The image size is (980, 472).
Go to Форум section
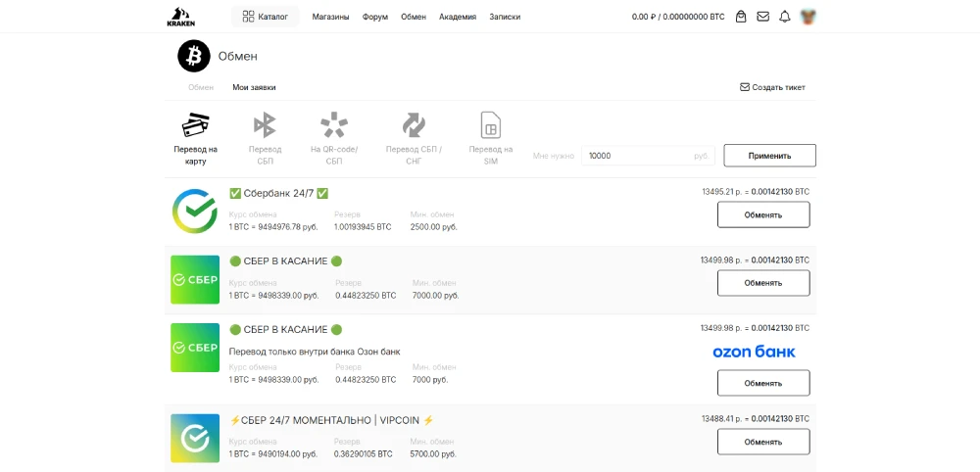coord(375,17)
